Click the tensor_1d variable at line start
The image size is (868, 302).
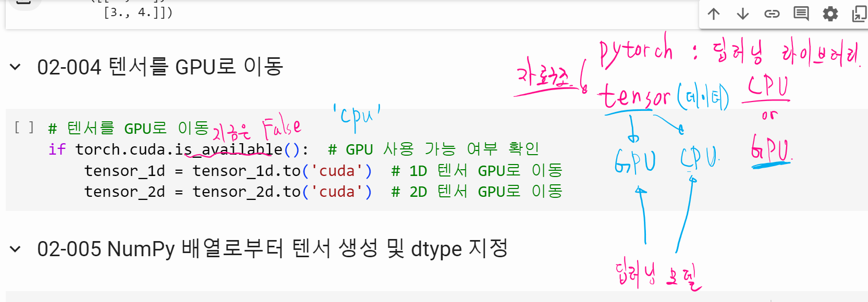pyautogui.click(x=124, y=171)
